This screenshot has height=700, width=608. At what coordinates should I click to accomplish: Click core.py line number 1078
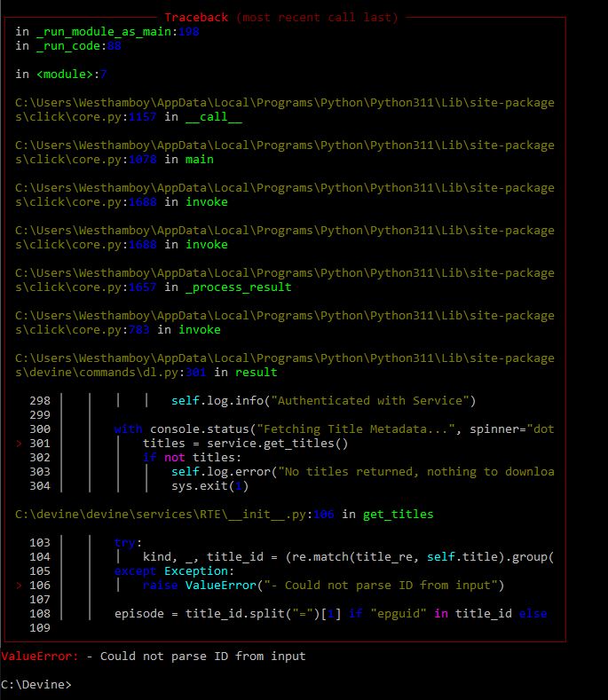(x=143, y=160)
